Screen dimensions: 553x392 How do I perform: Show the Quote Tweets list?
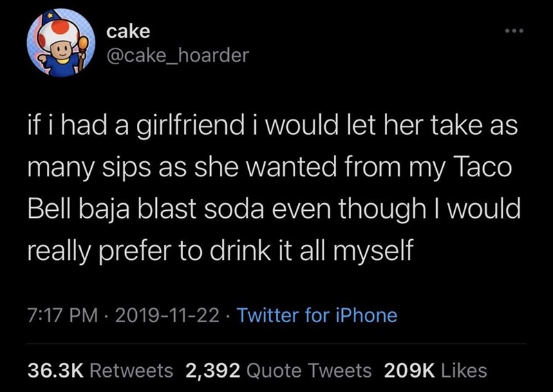click(x=308, y=371)
